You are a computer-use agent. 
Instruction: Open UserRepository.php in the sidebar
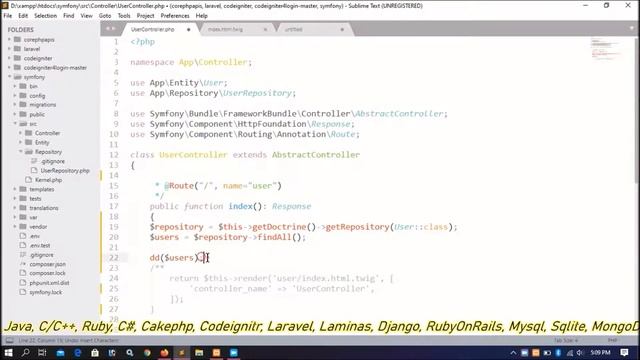point(65,171)
